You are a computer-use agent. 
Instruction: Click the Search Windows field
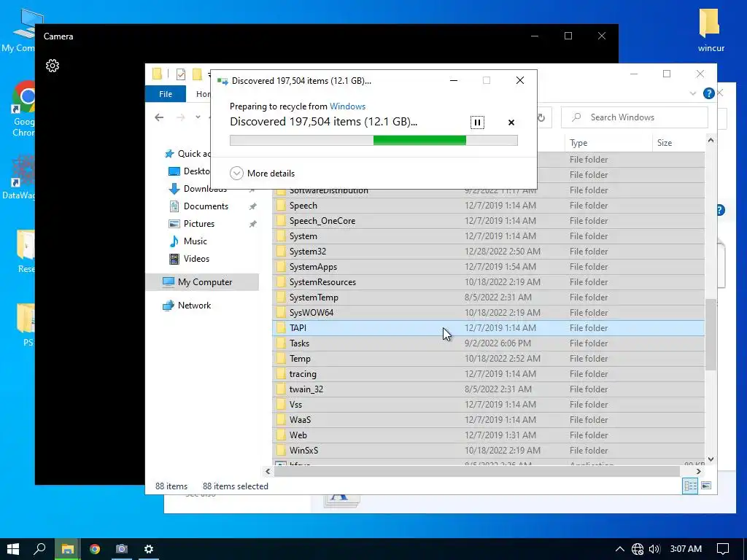pos(634,117)
